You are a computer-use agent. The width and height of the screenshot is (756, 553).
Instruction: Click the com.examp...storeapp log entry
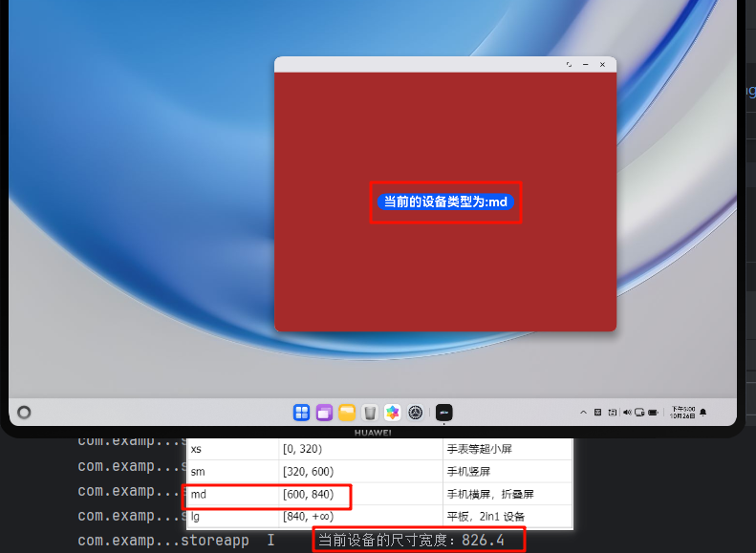[163, 541]
